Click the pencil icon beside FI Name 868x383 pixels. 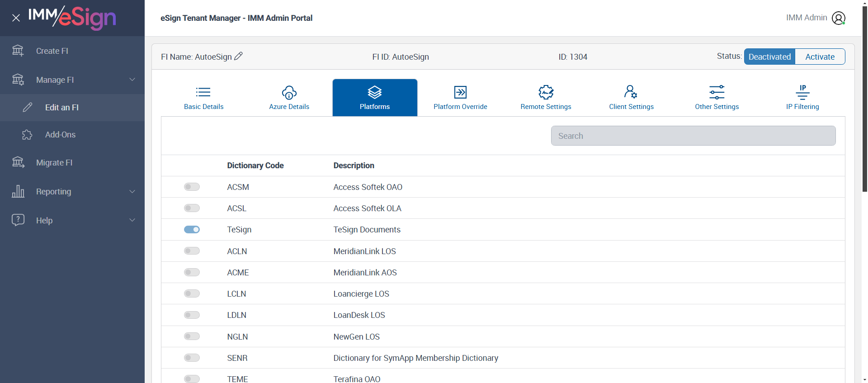pos(239,56)
